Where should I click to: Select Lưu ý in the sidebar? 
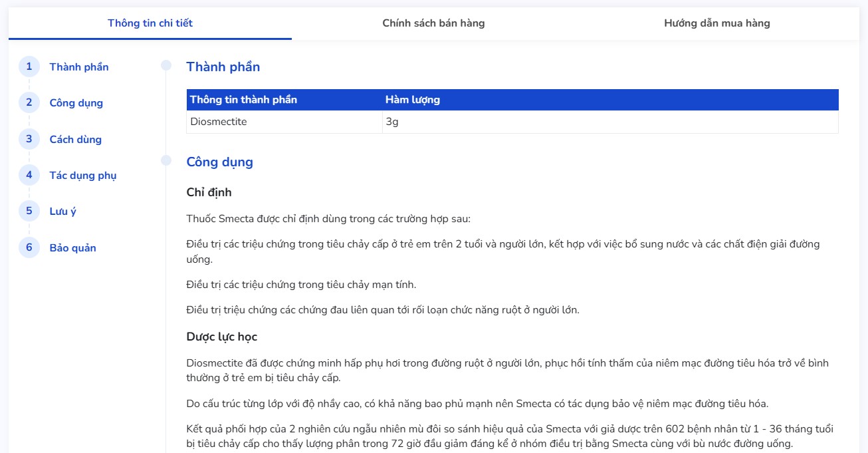click(63, 212)
